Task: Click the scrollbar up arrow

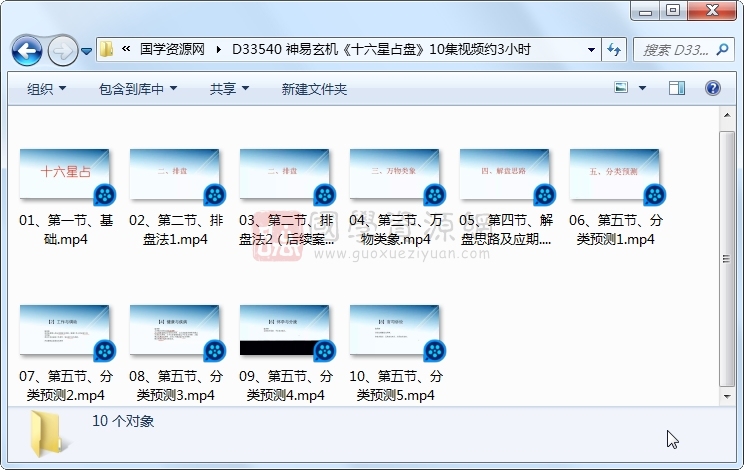Action: 727,115
